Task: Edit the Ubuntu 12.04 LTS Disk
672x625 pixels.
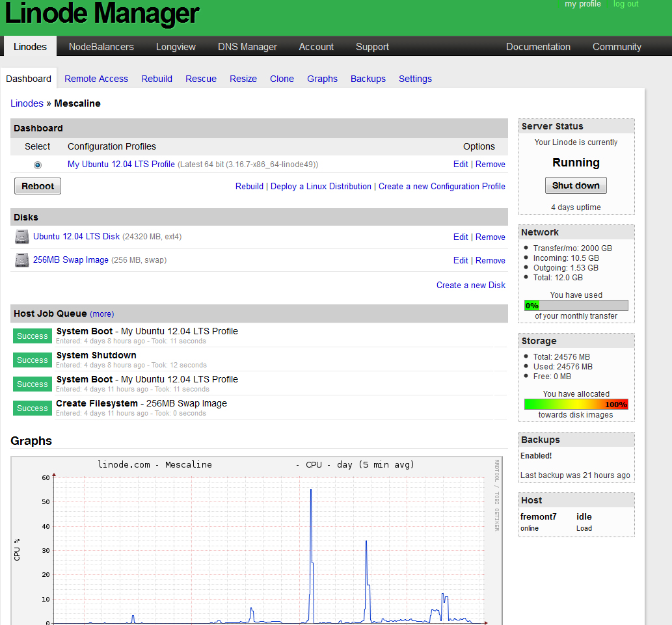Action: pos(461,237)
